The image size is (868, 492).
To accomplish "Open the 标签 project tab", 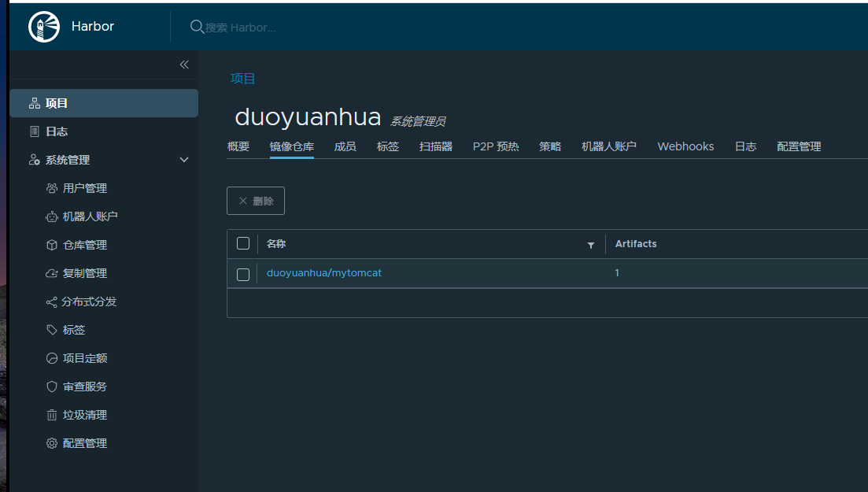I will [387, 146].
